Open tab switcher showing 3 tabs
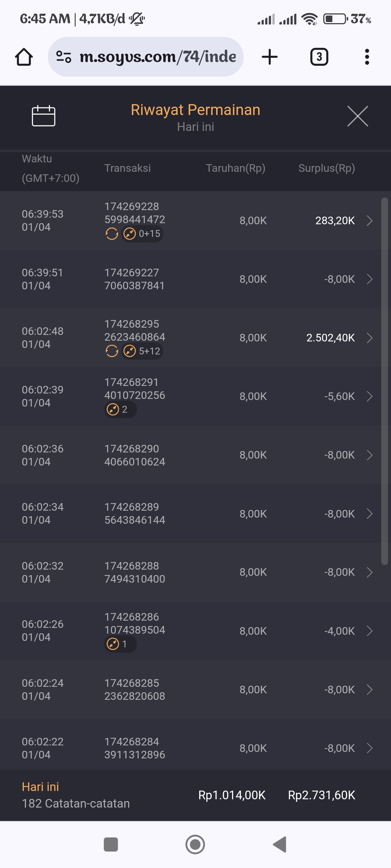 click(319, 57)
